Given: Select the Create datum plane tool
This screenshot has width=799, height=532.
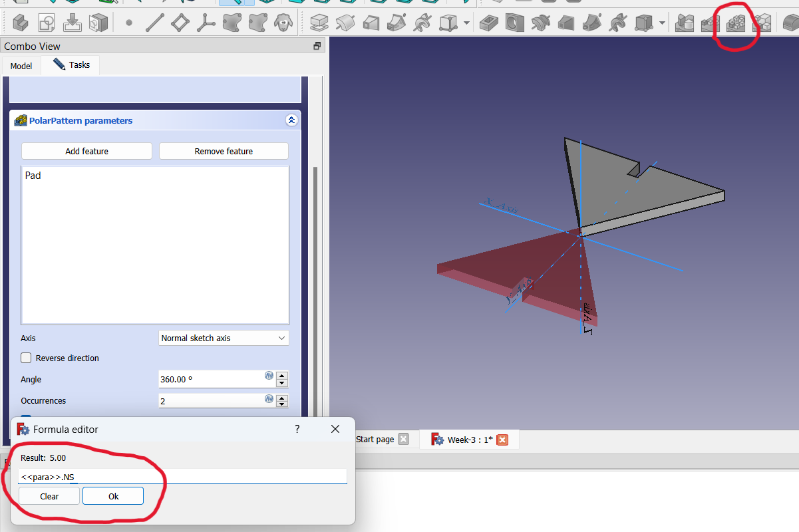Looking at the screenshot, I should pos(179,23).
